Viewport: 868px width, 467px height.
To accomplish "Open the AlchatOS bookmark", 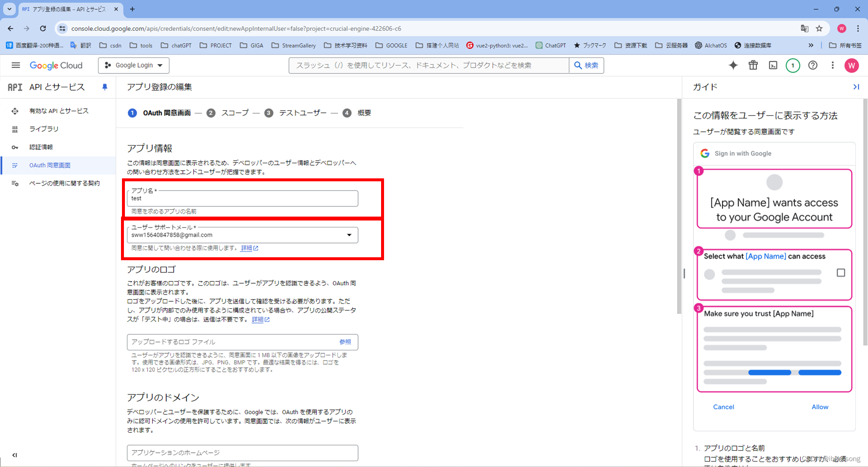I will click(x=711, y=45).
